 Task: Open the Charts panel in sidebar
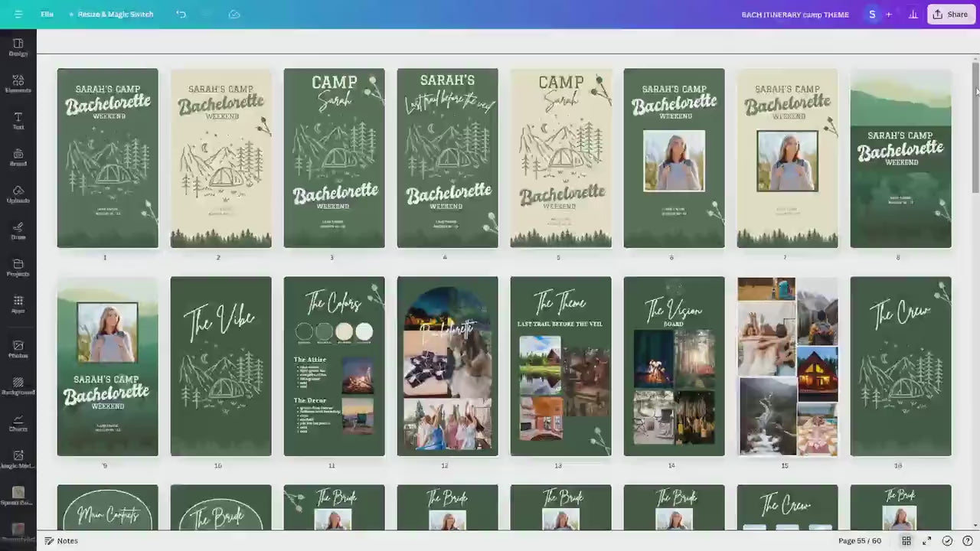(x=18, y=422)
